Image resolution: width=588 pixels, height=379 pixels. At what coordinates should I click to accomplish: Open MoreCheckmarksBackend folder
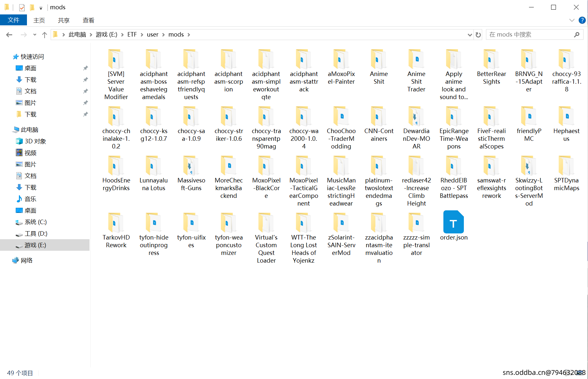[x=229, y=177]
